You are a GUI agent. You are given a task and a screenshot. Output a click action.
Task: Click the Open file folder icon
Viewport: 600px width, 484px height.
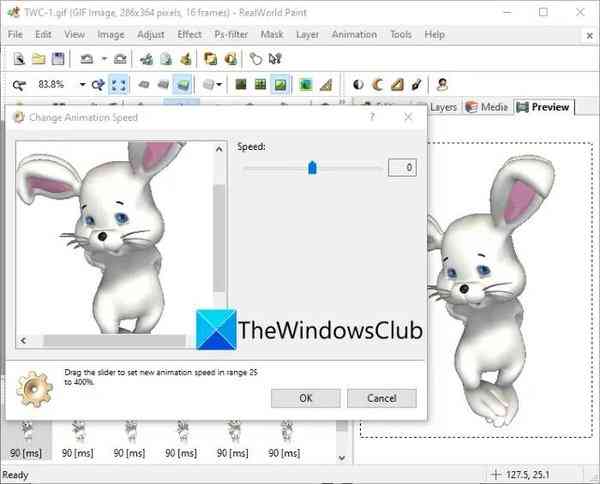38,60
